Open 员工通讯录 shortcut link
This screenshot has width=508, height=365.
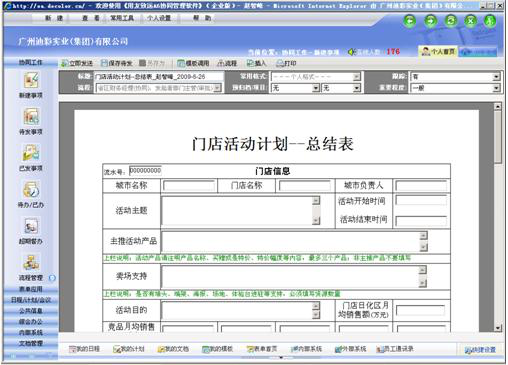395,349
